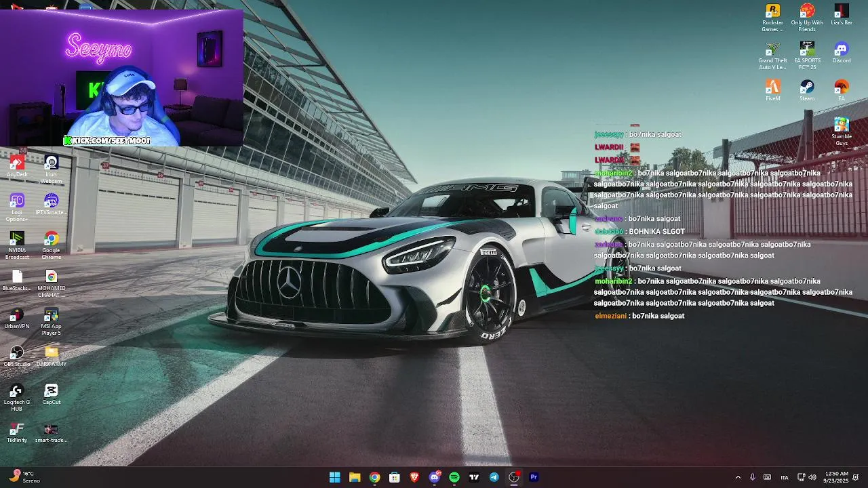Open the MSI App Player 5 shortcut
868x488 pixels.
click(x=52, y=321)
